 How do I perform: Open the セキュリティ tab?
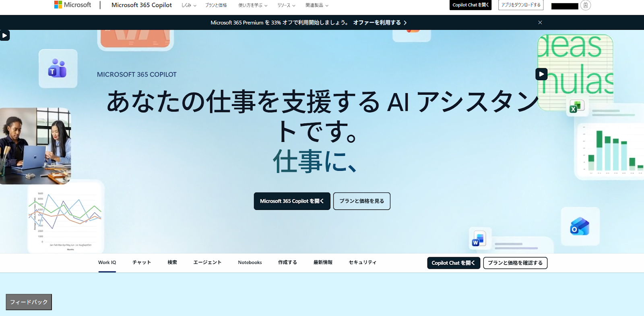click(363, 262)
